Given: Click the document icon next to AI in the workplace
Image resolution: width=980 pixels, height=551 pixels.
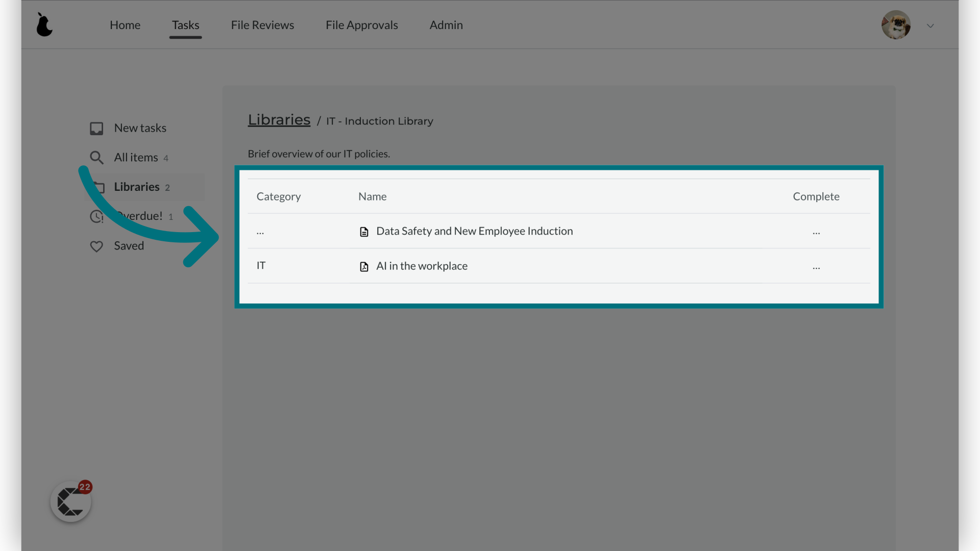Looking at the screenshot, I should tap(363, 266).
